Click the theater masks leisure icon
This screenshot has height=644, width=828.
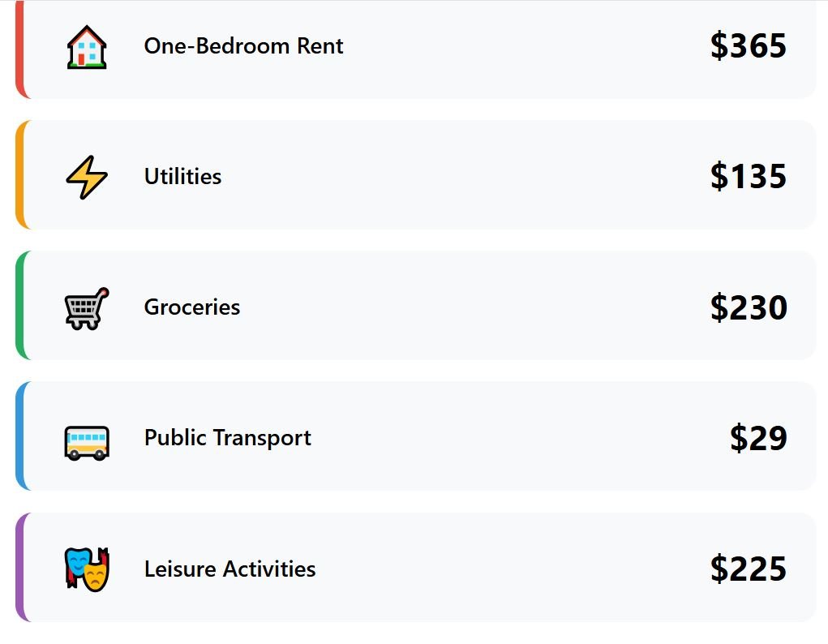87,569
